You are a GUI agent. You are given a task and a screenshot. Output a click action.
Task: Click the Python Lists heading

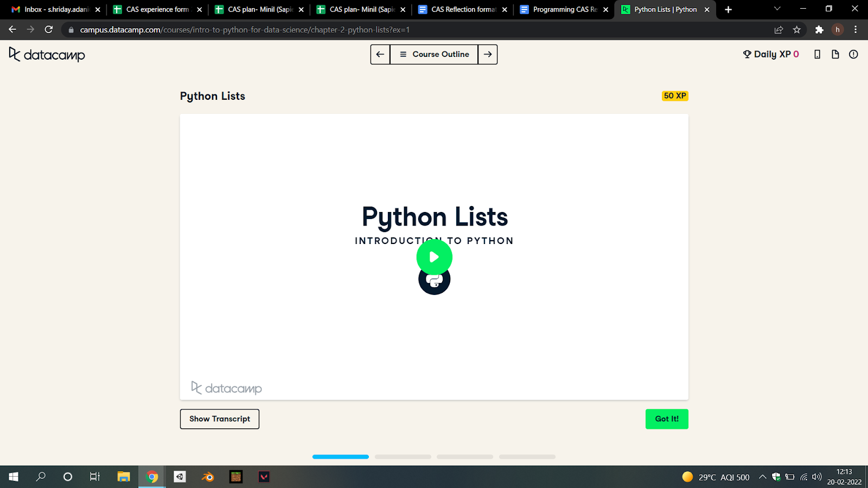[213, 96]
